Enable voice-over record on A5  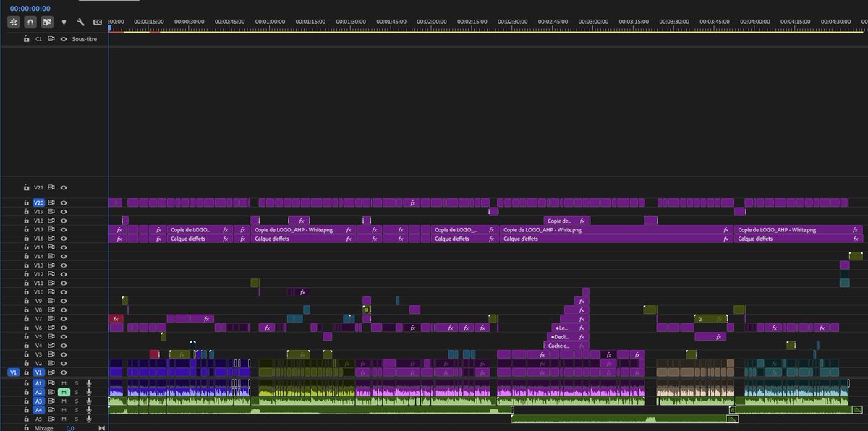tap(89, 419)
